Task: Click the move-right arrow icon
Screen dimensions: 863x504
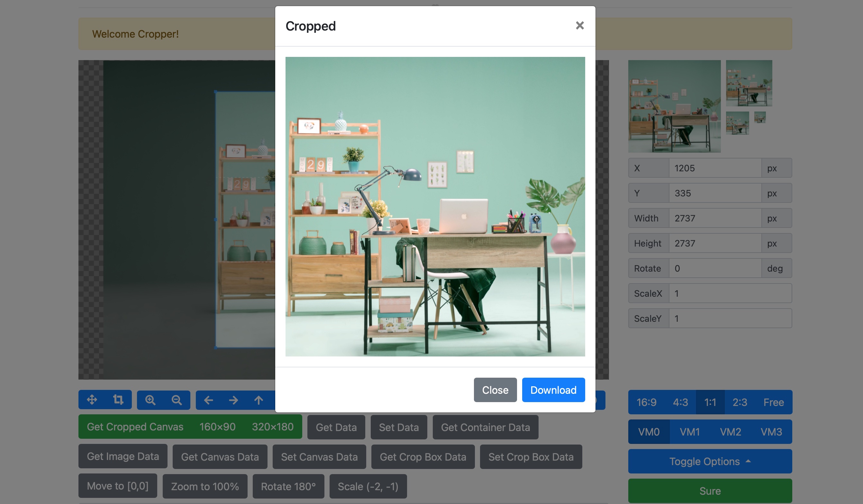Action: (233, 400)
